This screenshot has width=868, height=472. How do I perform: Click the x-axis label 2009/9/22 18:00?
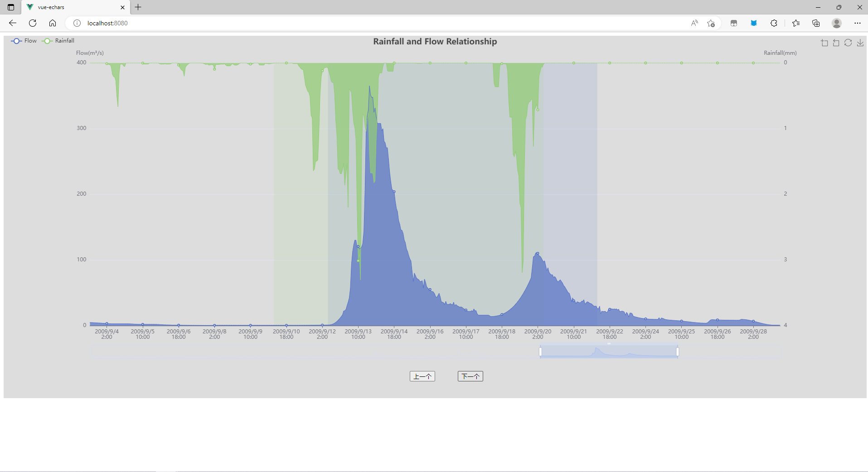pyautogui.click(x=610, y=334)
